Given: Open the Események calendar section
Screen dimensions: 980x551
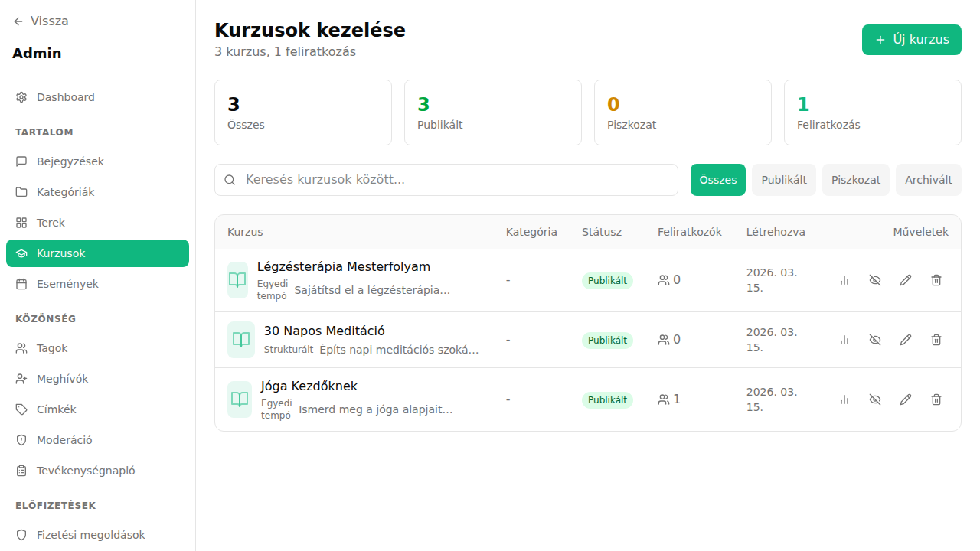Looking at the screenshot, I should [x=68, y=283].
